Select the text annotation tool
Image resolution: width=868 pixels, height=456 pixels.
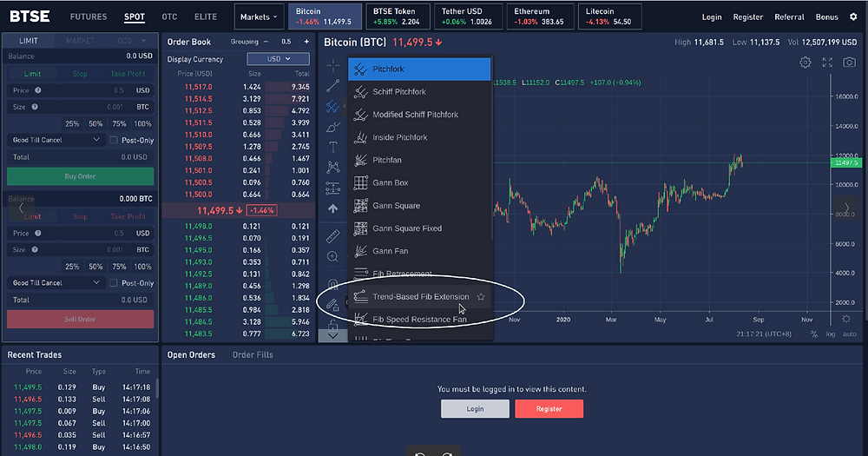click(x=332, y=147)
